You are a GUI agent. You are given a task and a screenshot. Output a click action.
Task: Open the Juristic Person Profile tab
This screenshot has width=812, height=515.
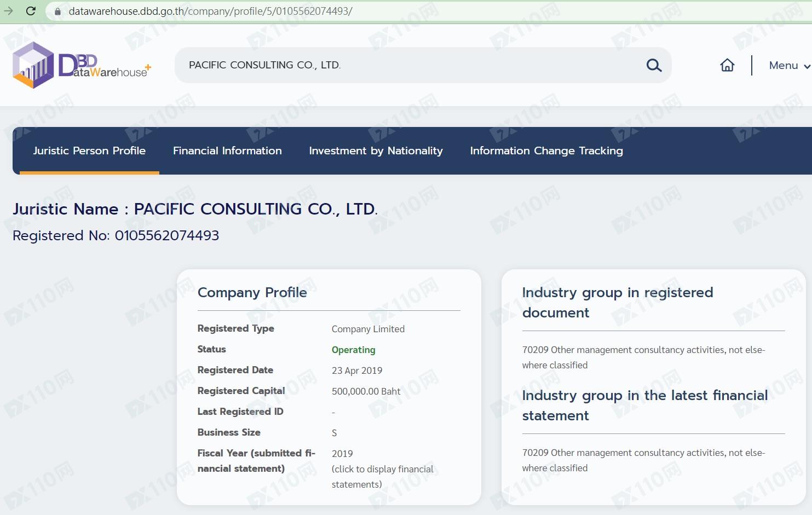pos(89,151)
